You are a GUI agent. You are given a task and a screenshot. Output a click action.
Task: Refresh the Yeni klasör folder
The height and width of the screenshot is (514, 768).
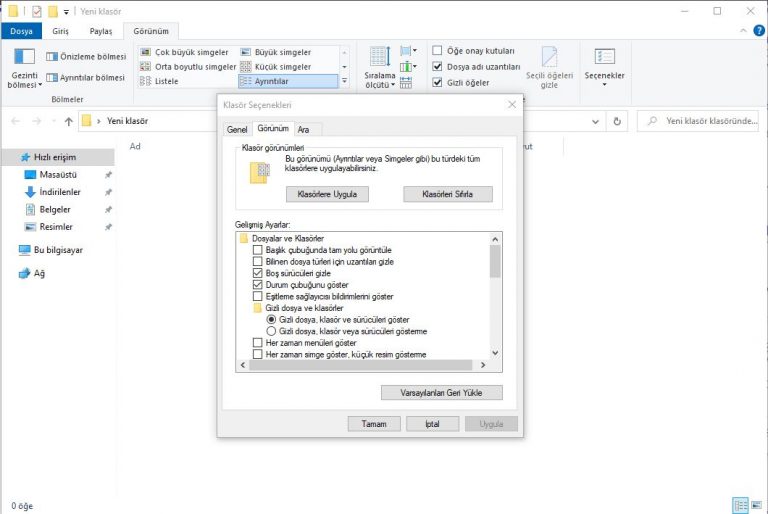[617, 121]
